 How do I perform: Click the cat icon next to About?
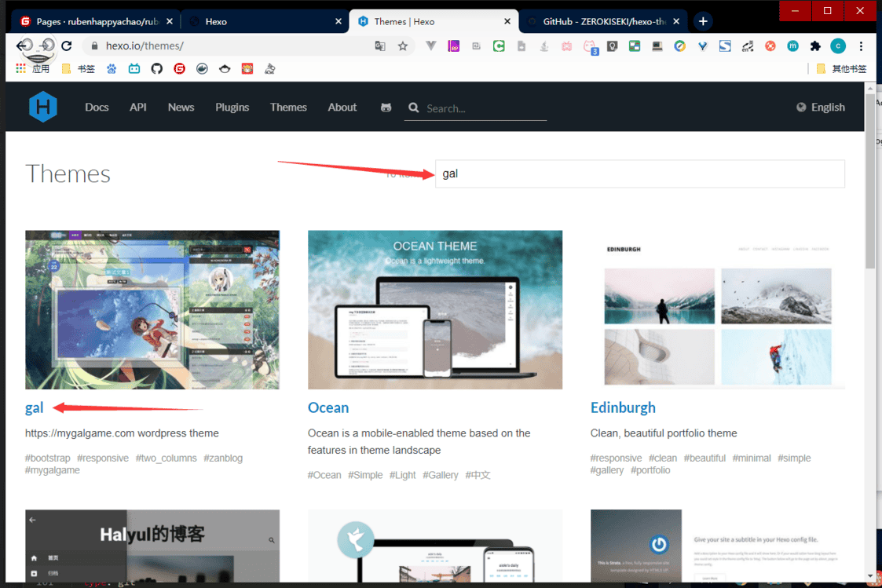(386, 108)
